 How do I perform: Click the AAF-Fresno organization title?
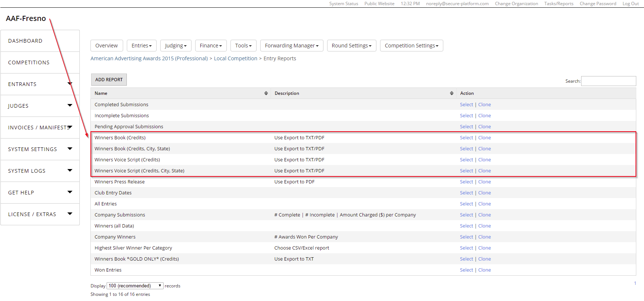point(26,18)
